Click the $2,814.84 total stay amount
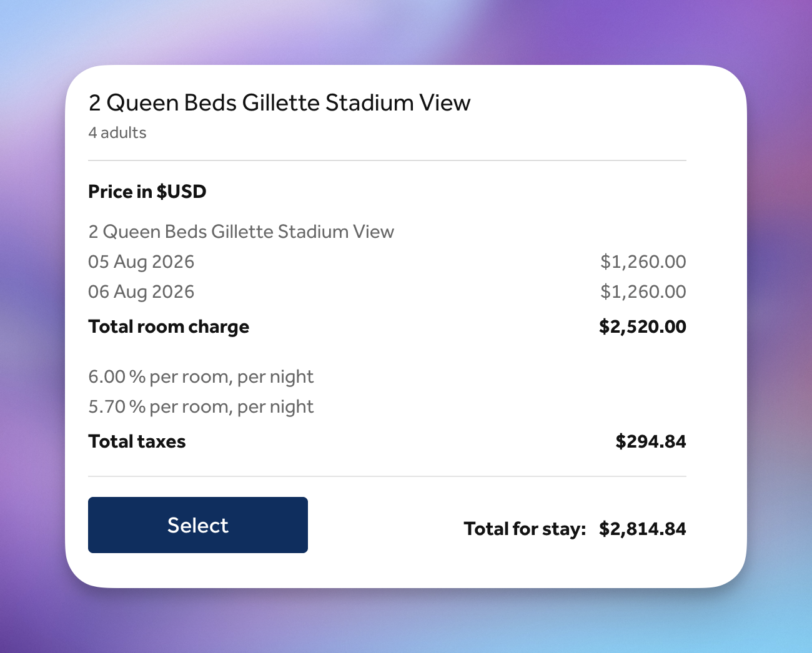 [642, 529]
